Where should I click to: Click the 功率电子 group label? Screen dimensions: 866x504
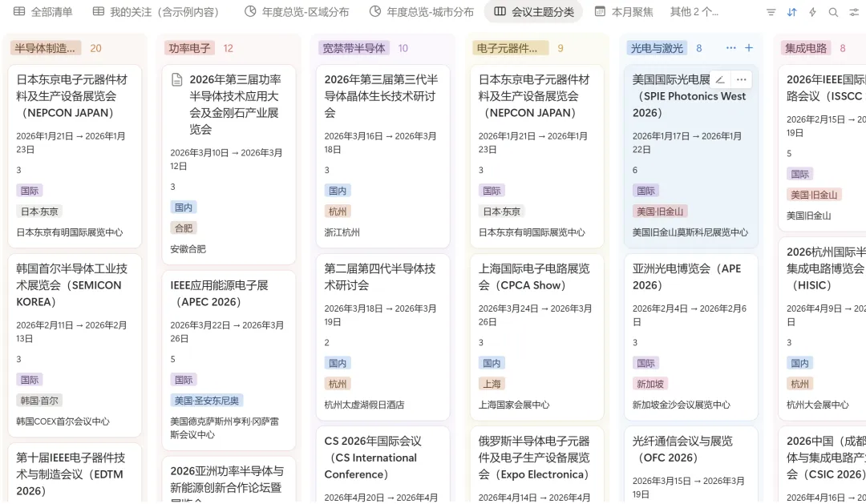pos(189,48)
